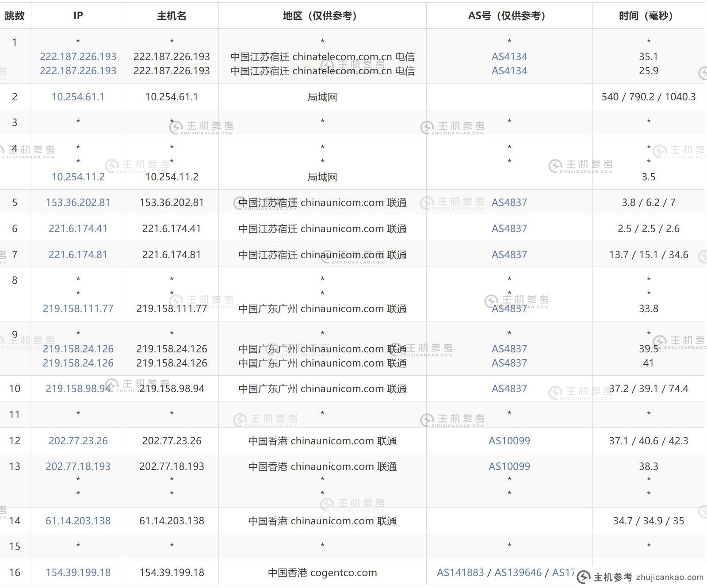Click the 主机名 column header

(172, 16)
